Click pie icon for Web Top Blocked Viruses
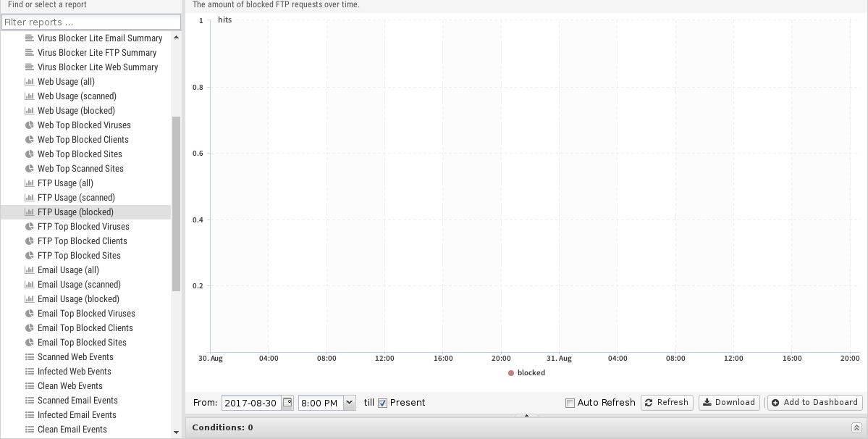 coord(30,125)
